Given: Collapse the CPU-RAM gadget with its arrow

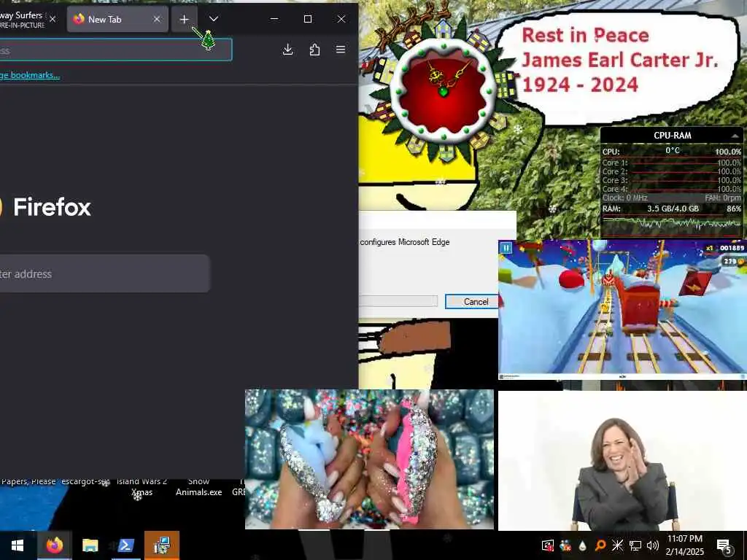Looking at the screenshot, I should (735, 136).
